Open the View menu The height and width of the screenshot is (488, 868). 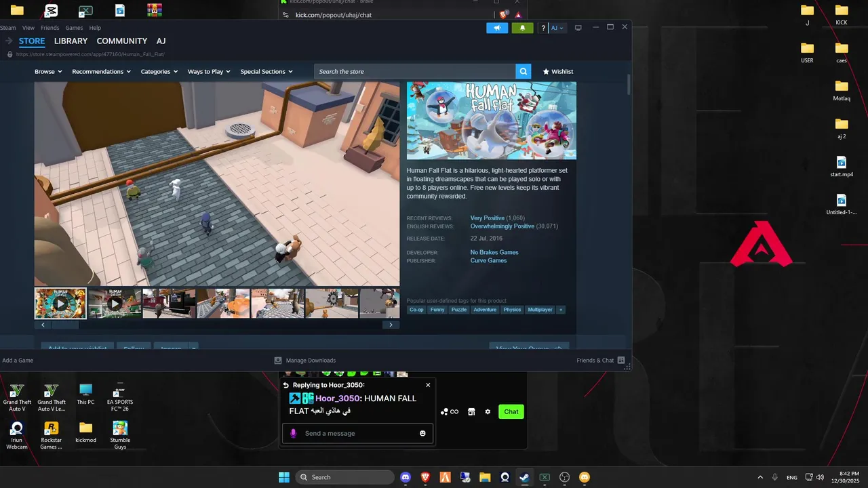[28, 28]
